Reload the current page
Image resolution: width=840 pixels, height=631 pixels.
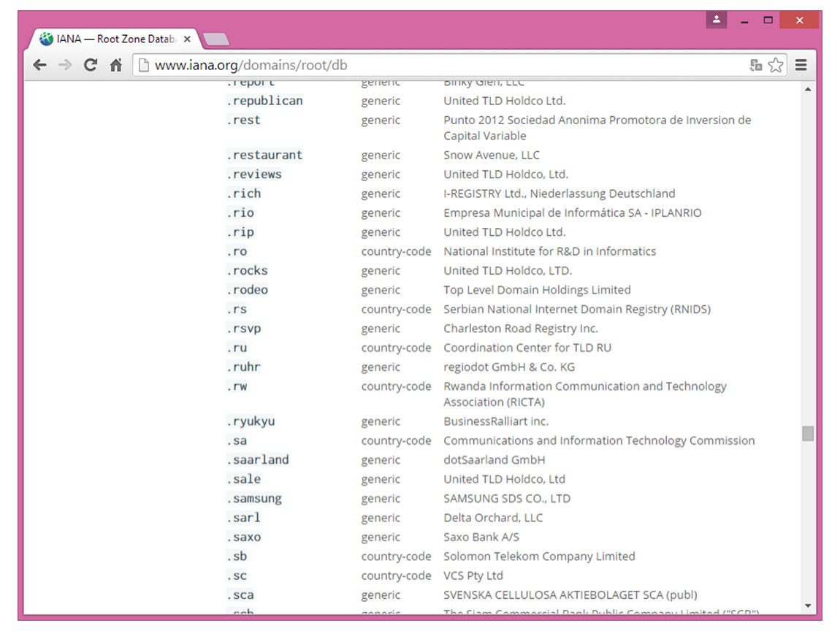coord(90,65)
